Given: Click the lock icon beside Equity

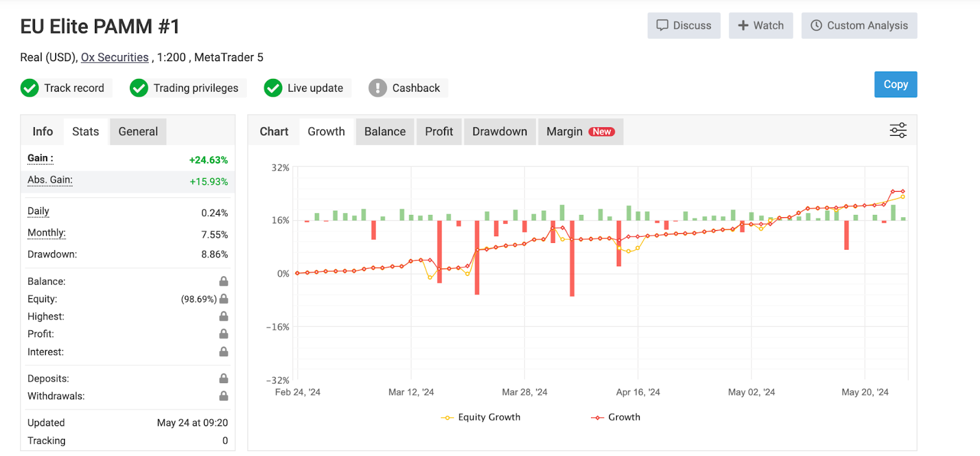Looking at the screenshot, I should click(x=224, y=299).
